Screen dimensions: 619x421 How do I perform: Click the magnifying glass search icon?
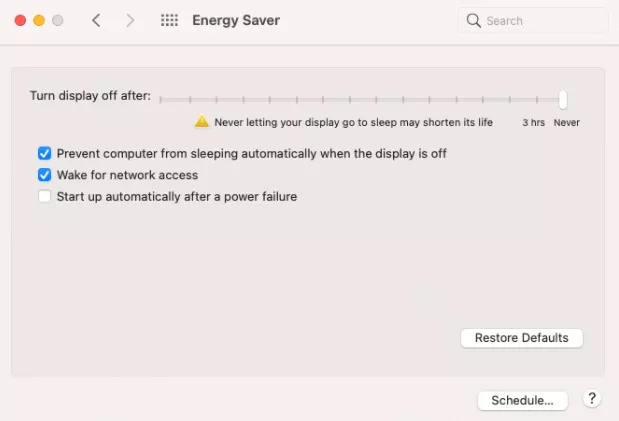[x=474, y=20]
